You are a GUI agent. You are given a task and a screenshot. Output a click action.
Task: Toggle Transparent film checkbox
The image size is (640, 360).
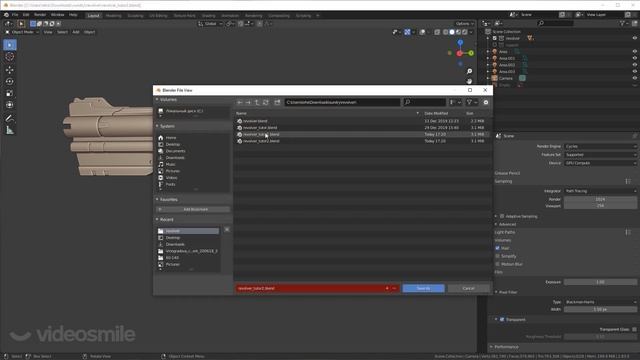502,320
